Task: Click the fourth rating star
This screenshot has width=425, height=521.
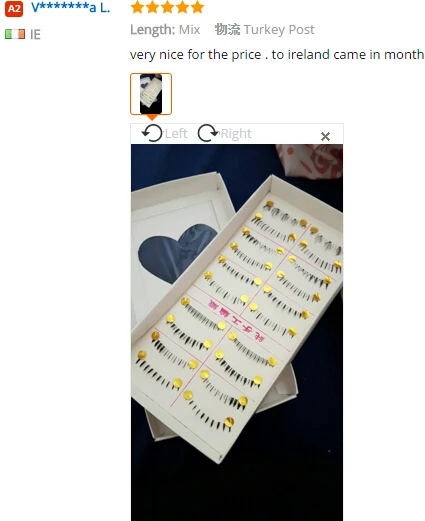Action: click(x=182, y=7)
